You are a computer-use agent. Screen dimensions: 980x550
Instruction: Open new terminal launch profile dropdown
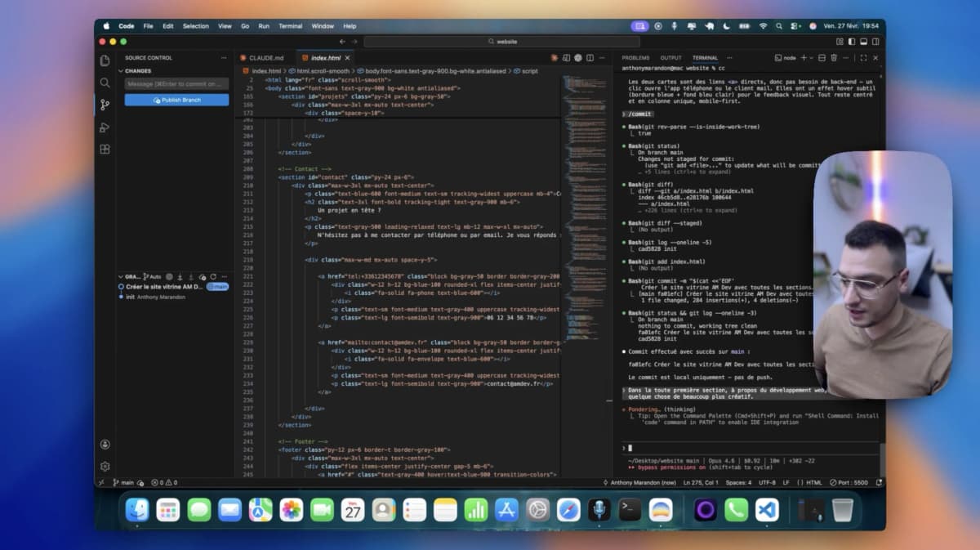pyautogui.click(x=812, y=58)
